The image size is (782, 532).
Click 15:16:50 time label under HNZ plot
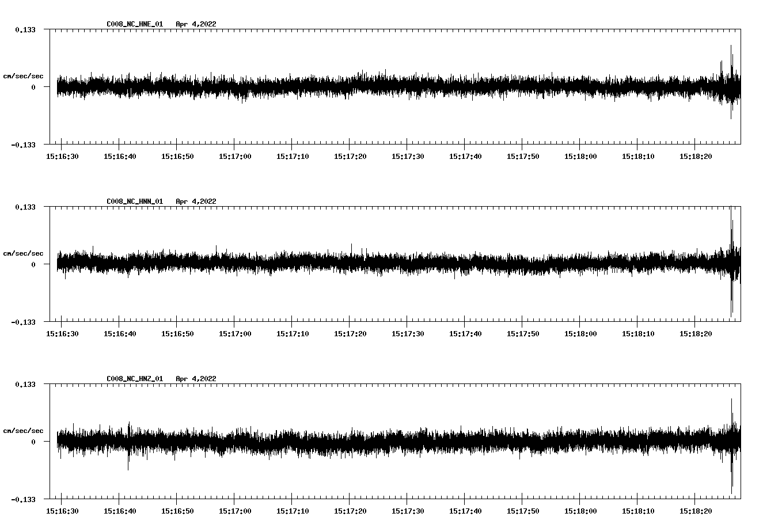click(177, 511)
